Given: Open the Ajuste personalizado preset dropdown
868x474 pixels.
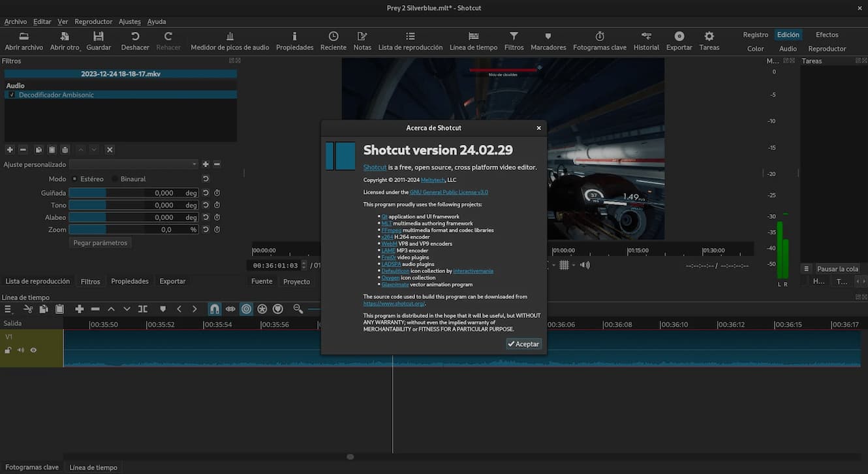Looking at the screenshot, I should [x=134, y=165].
